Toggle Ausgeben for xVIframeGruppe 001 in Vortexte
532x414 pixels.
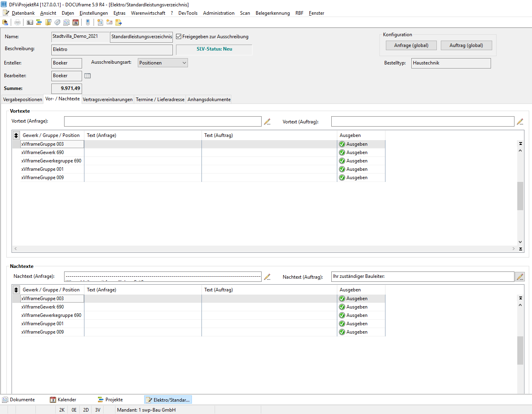(x=342, y=169)
